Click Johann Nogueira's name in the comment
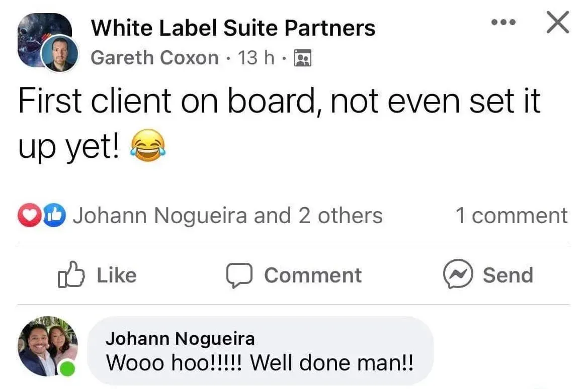This screenshot has height=389, width=588. pos(180,338)
